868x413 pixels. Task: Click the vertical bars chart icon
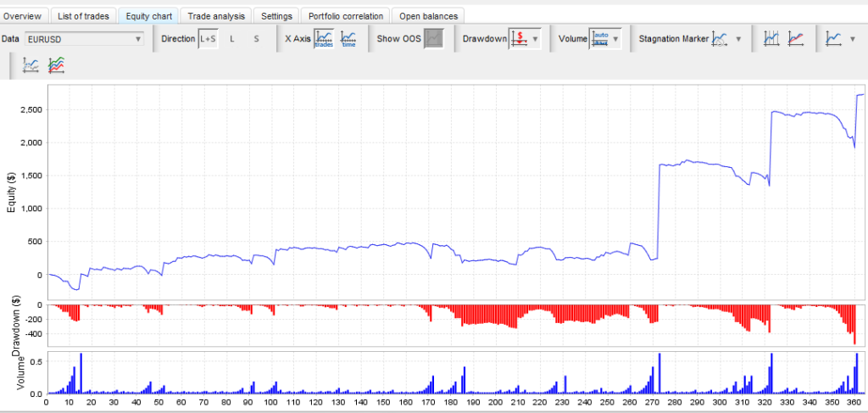point(771,38)
